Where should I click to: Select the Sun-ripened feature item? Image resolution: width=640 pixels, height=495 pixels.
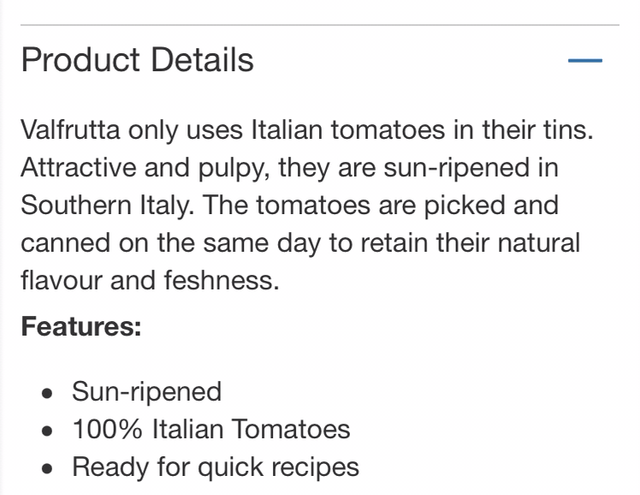click(146, 392)
